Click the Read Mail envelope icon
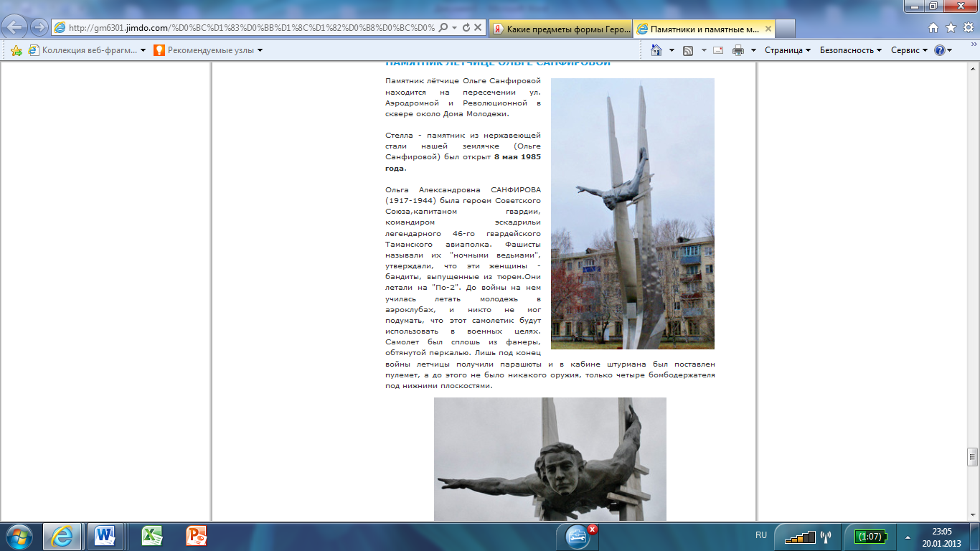This screenshot has width=980, height=551. (718, 50)
